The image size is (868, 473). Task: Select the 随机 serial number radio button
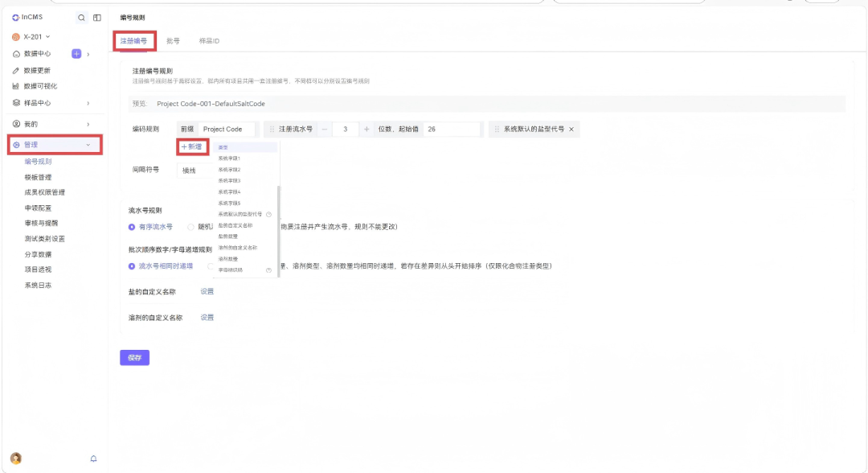(x=190, y=227)
